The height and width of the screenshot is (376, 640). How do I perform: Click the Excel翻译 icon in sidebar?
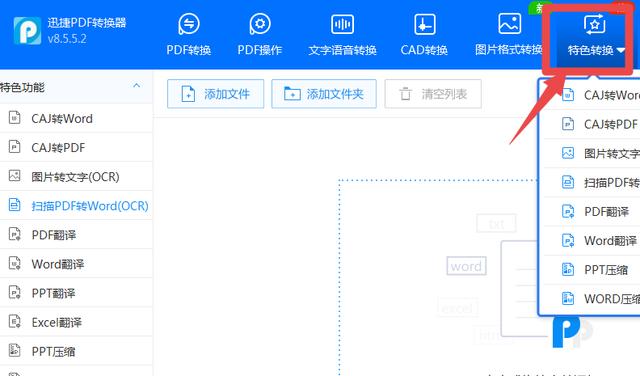15,322
